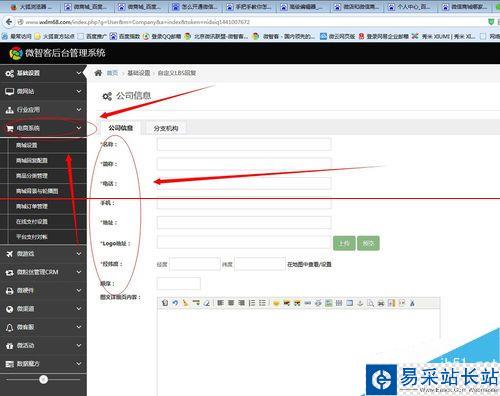This screenshot has width=500, height=396.
Task: Click the align right icon in editor toolbar
Action: pos(242,303)
